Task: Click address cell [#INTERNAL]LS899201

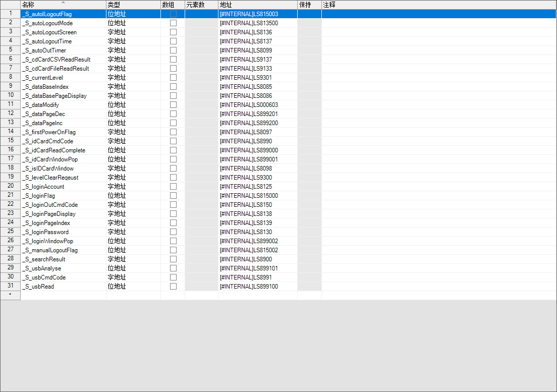Action: tap(257, 114)
